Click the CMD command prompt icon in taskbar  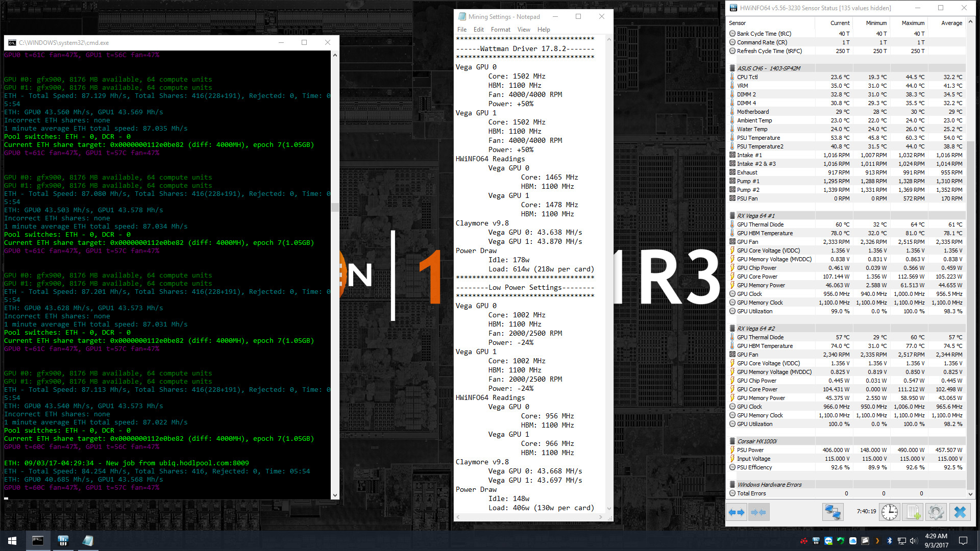[37, 540]
